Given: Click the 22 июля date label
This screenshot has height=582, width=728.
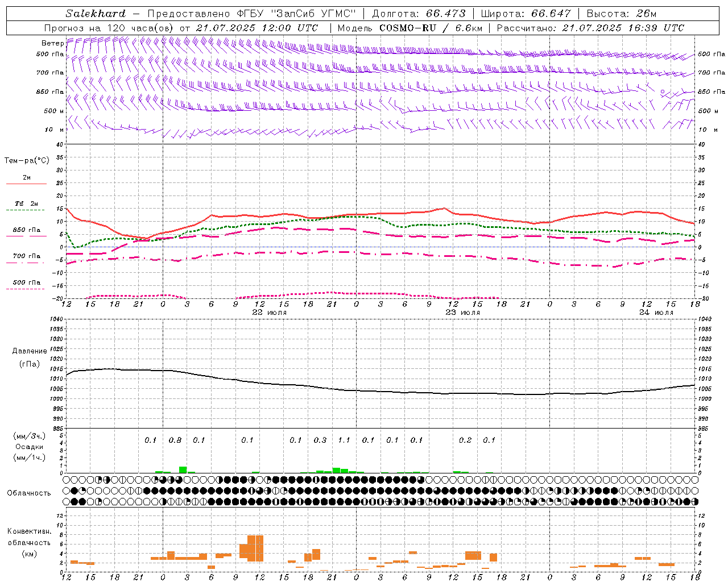Looking at the screenshot, I should [x=270, y=313].
